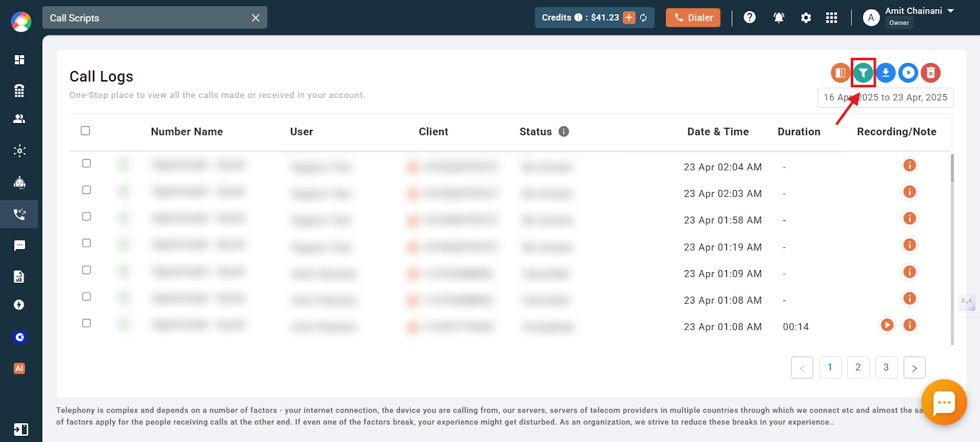Open the bot icon in sidebar

20,182
